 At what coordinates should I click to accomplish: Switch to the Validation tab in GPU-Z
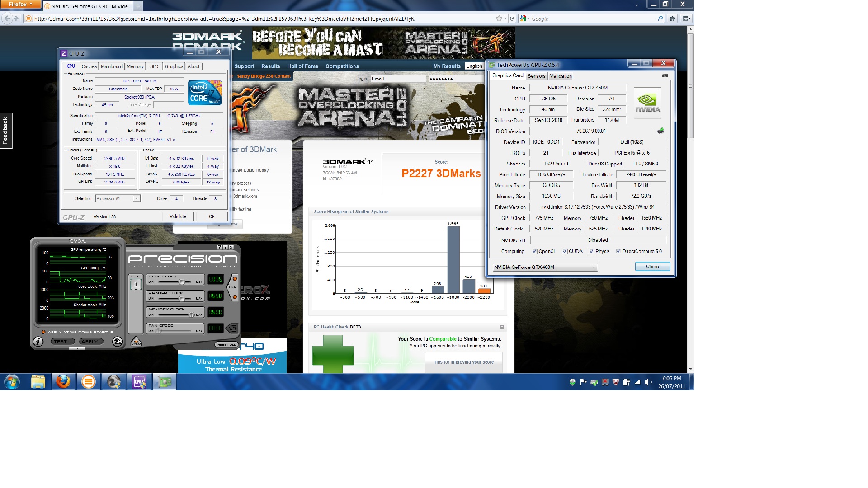[x=561, y=76]
